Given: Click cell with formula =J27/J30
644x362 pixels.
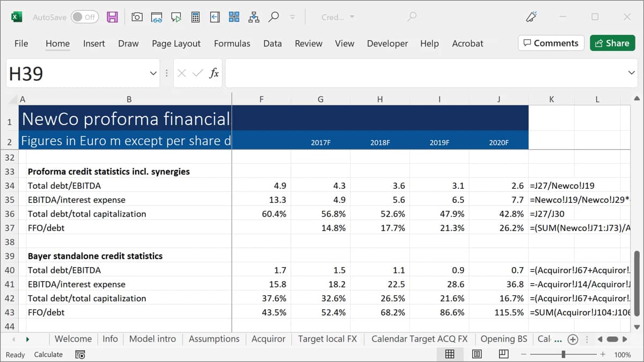Looking at the screenshot, I should click(x=552, y=214).
